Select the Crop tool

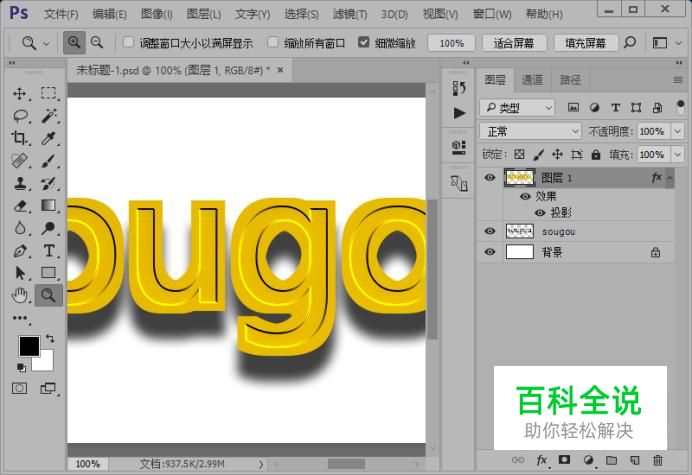(x=19, y=138)
